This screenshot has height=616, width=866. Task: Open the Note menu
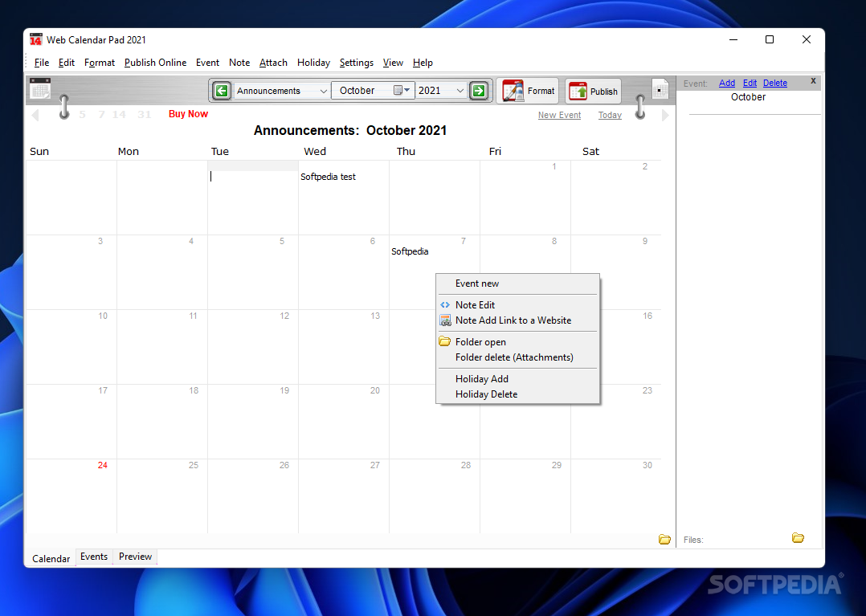(x=239, y=63)
